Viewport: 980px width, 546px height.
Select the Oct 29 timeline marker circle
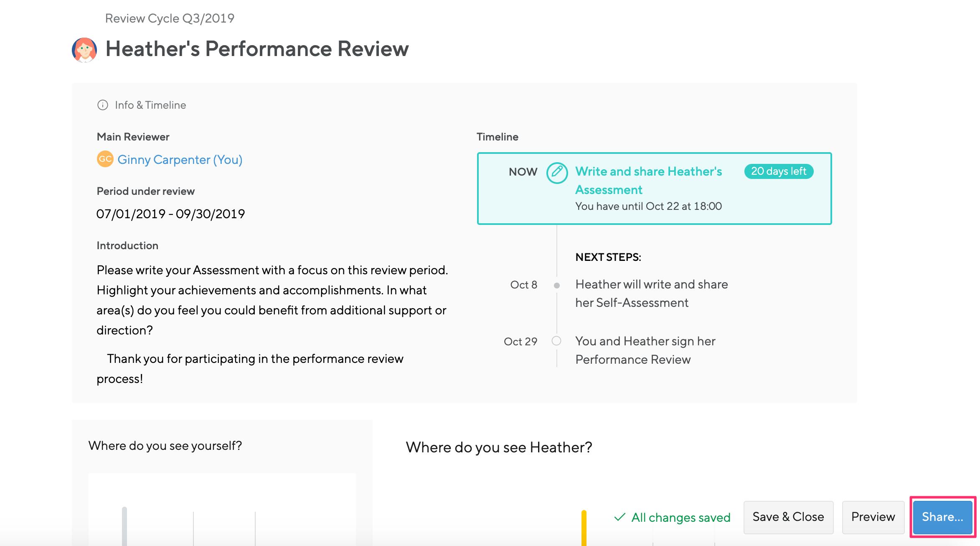pyautogui.click(x=556, y=341)
